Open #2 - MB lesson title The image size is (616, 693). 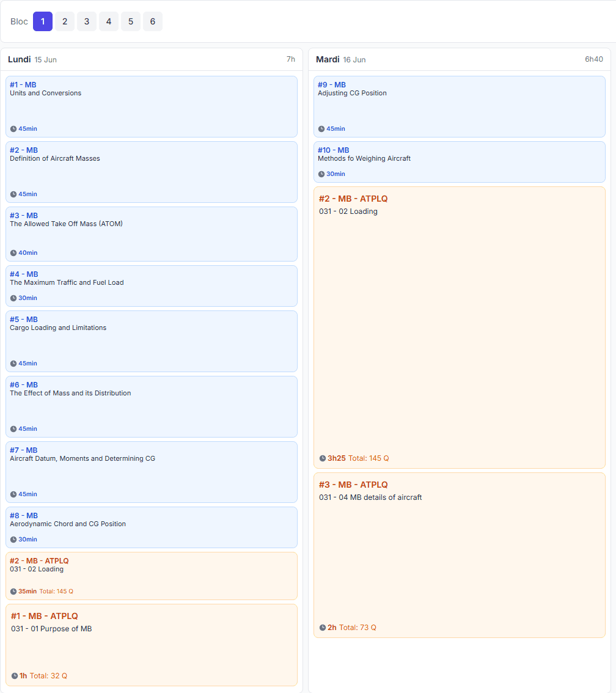[x=24, y=150]
